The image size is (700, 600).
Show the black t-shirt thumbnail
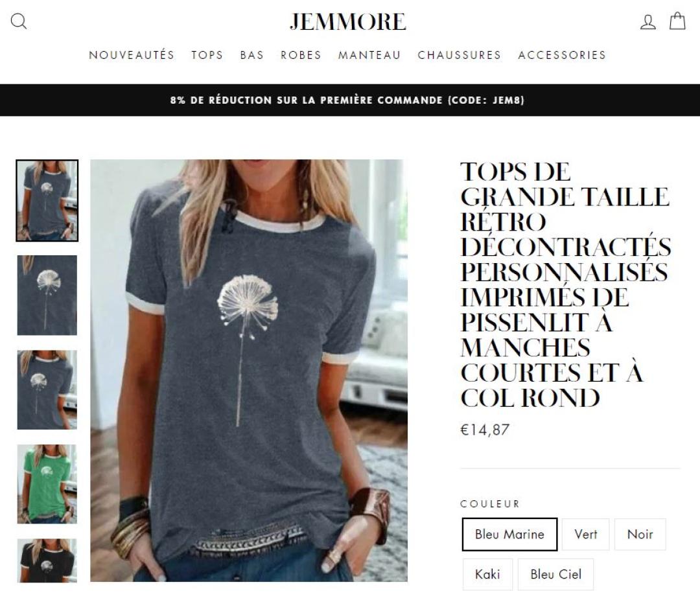point(47,560)
